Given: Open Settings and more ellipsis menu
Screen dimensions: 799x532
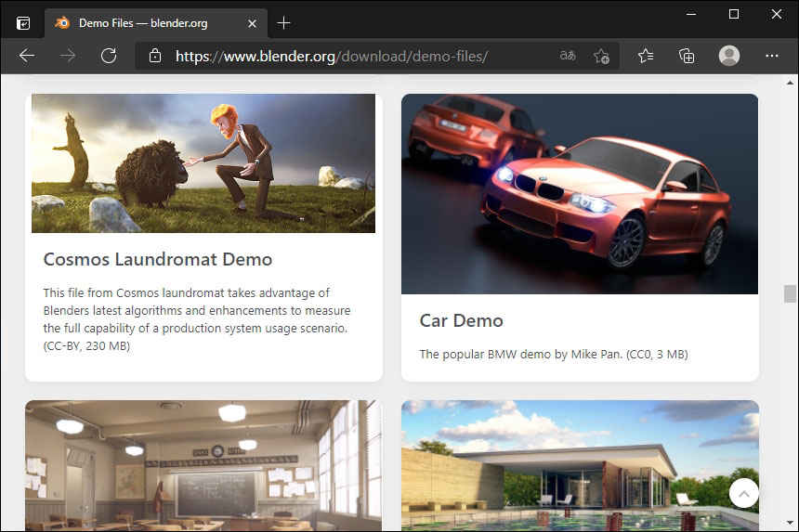Looking at the screenshot, I should tap(772, 56).
